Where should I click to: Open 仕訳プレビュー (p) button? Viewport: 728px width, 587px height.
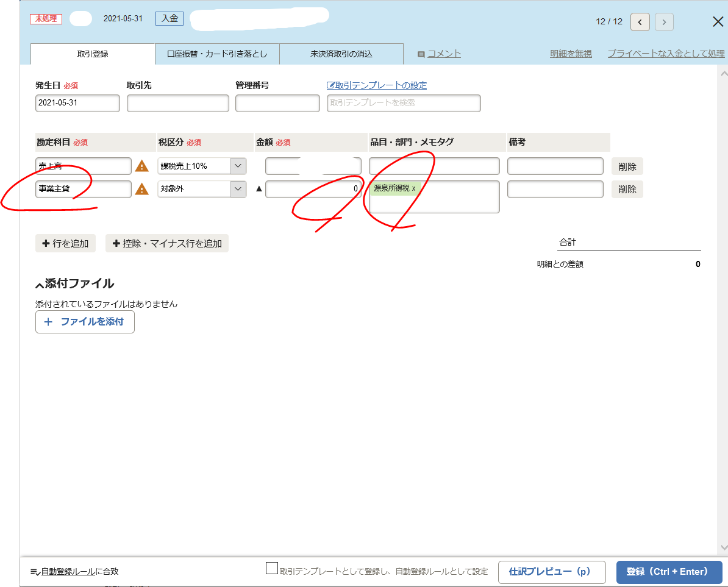click(x=552, y=572)
